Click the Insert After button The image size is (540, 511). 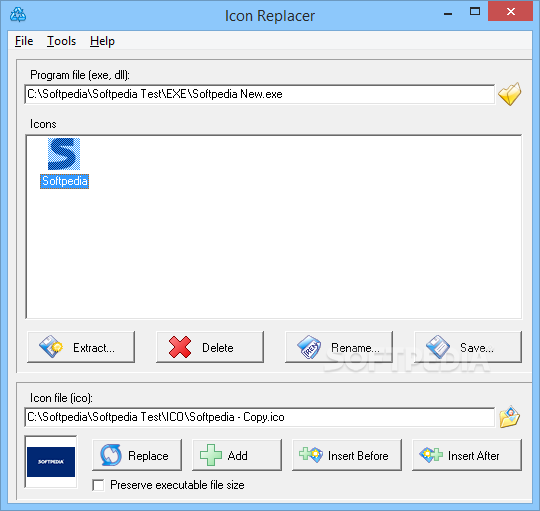tap(467, 455)
